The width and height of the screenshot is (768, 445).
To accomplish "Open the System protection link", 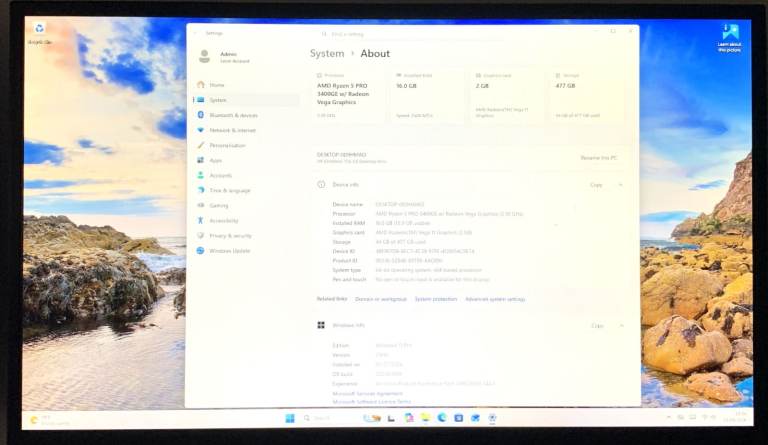I will (436, 299).
